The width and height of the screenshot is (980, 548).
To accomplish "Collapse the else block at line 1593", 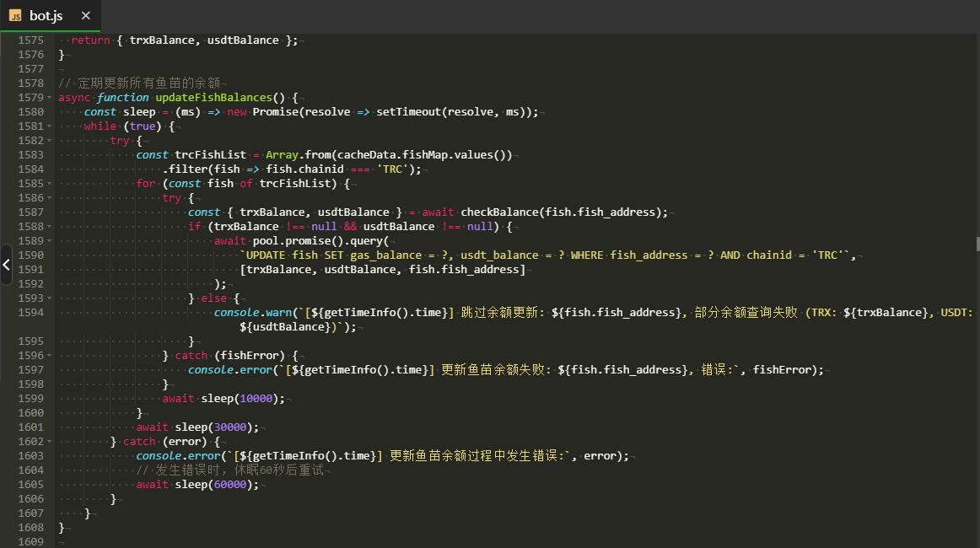I will 50,298.
